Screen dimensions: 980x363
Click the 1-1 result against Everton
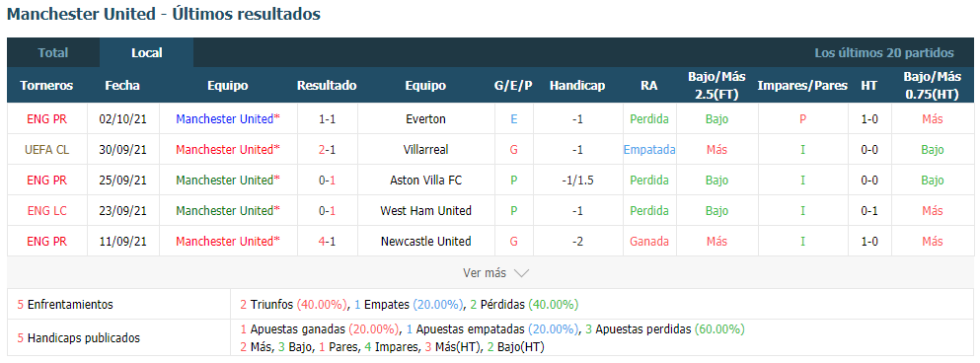327,118
